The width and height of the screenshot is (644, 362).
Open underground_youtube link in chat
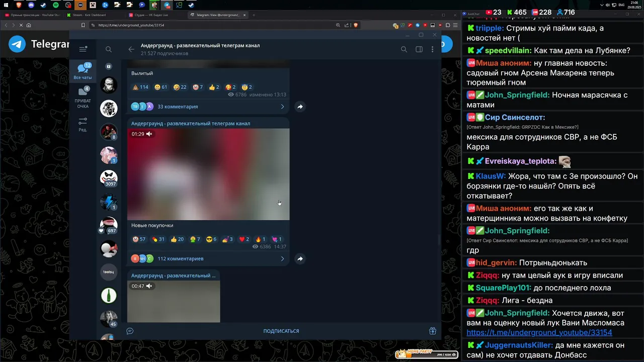pyautogui.click(x=539, y=333)
